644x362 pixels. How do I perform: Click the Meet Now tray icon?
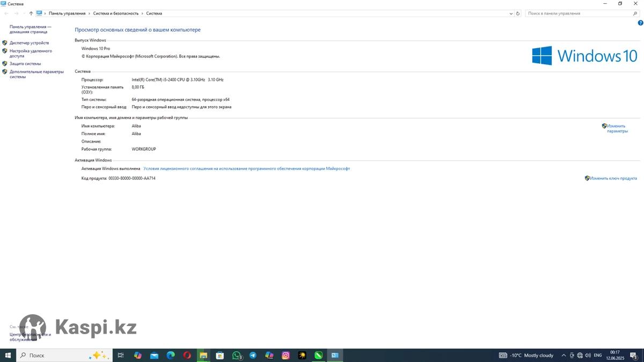572,355
